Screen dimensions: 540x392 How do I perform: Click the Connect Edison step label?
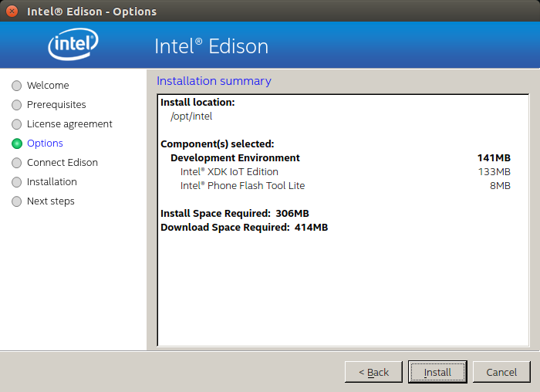62,162
